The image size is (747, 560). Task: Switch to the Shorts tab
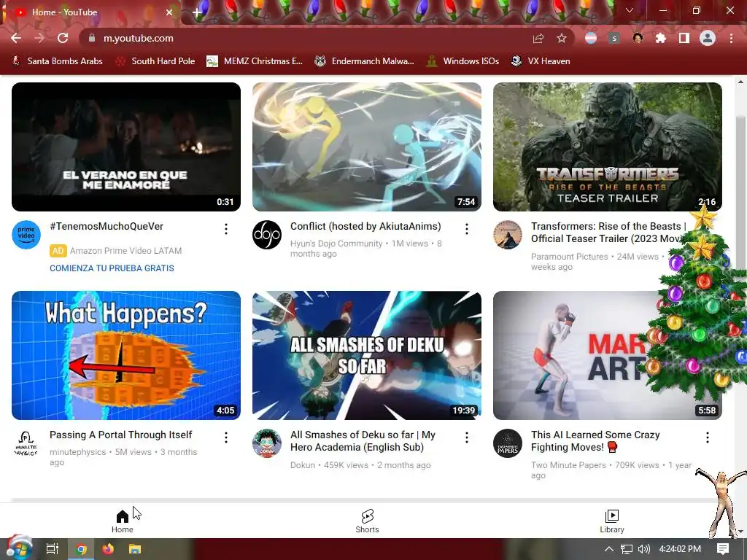[368, 521]
